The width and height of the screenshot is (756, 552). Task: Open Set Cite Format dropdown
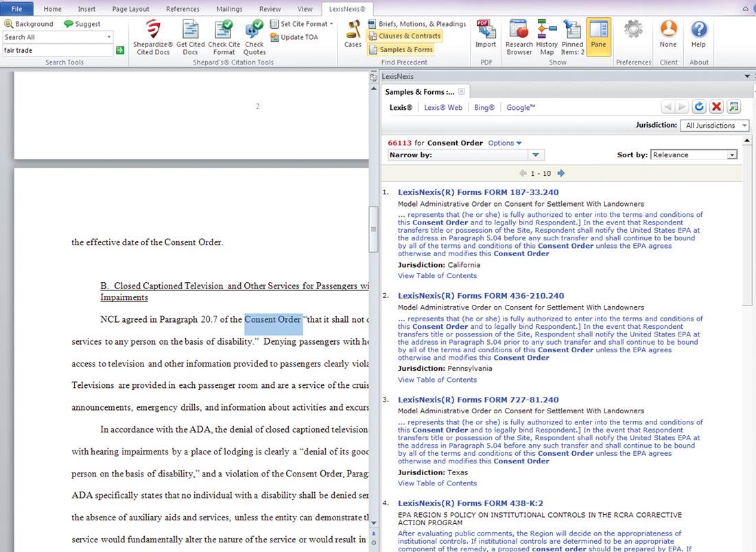302,23
